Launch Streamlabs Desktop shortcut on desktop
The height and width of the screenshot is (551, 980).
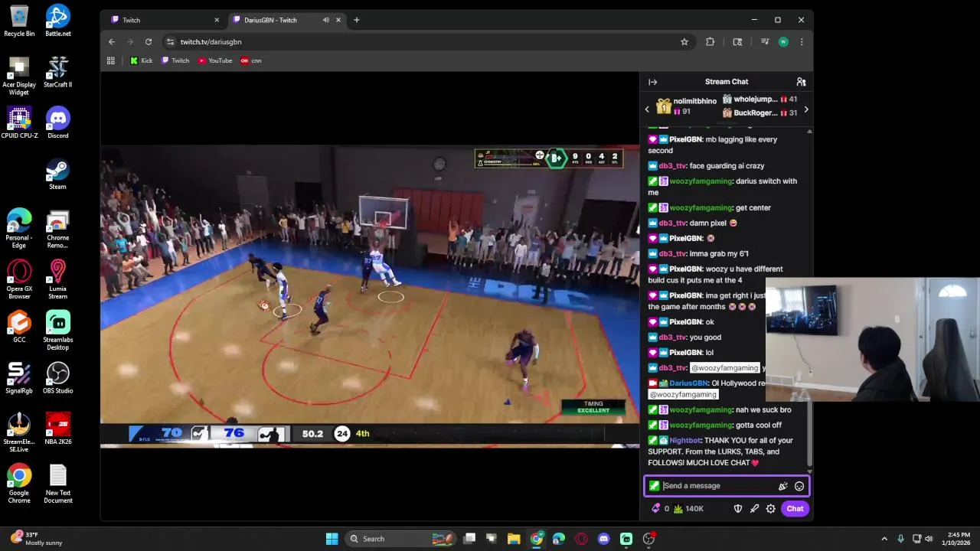(x=57, y=331)
